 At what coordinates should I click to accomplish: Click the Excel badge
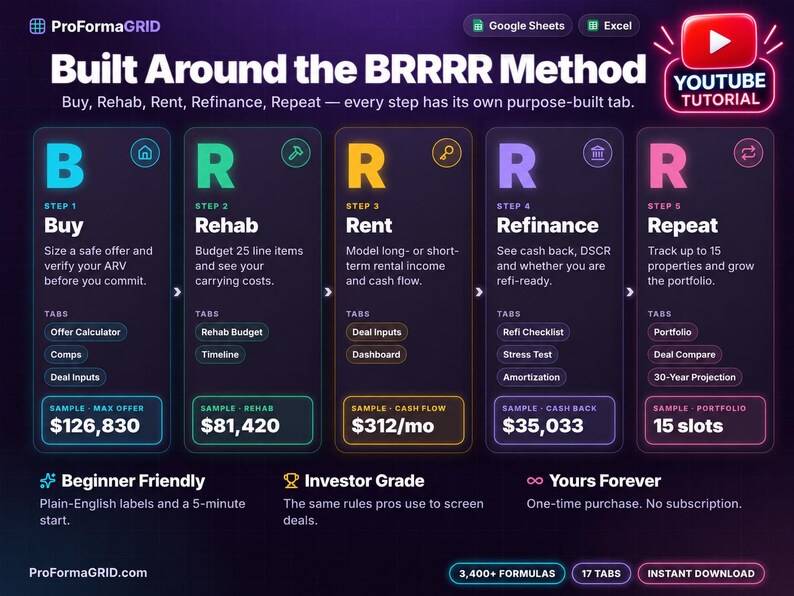click(609, 26)
